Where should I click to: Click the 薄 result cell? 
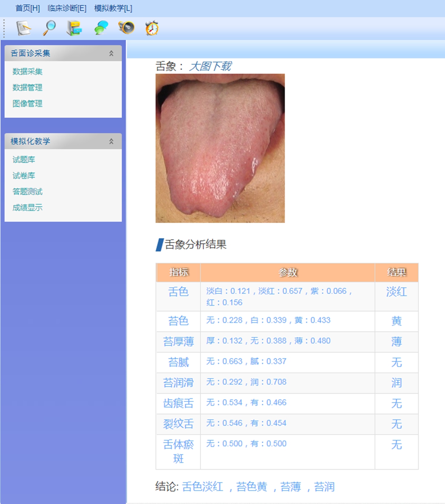pos(396,342)
